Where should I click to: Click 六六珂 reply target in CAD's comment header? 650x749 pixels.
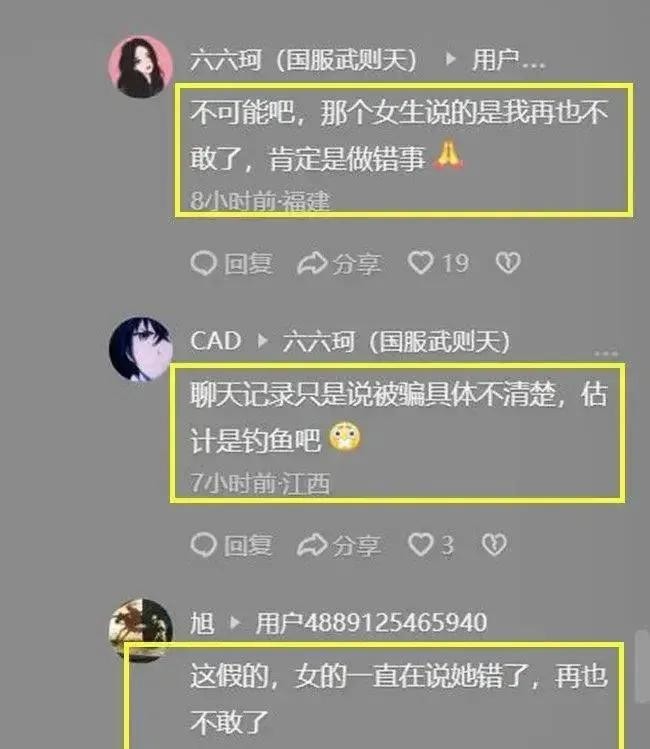[x=396, y=342]
